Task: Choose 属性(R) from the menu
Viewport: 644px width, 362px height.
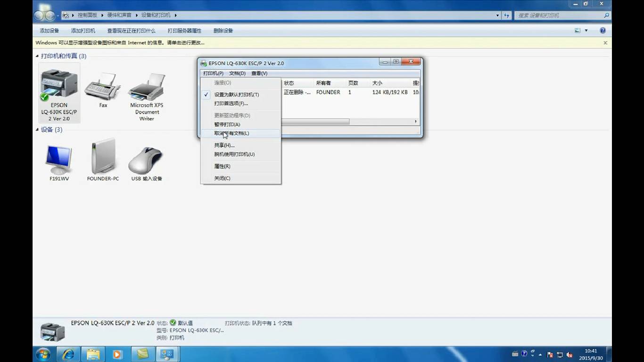Action: coord(240,166)
